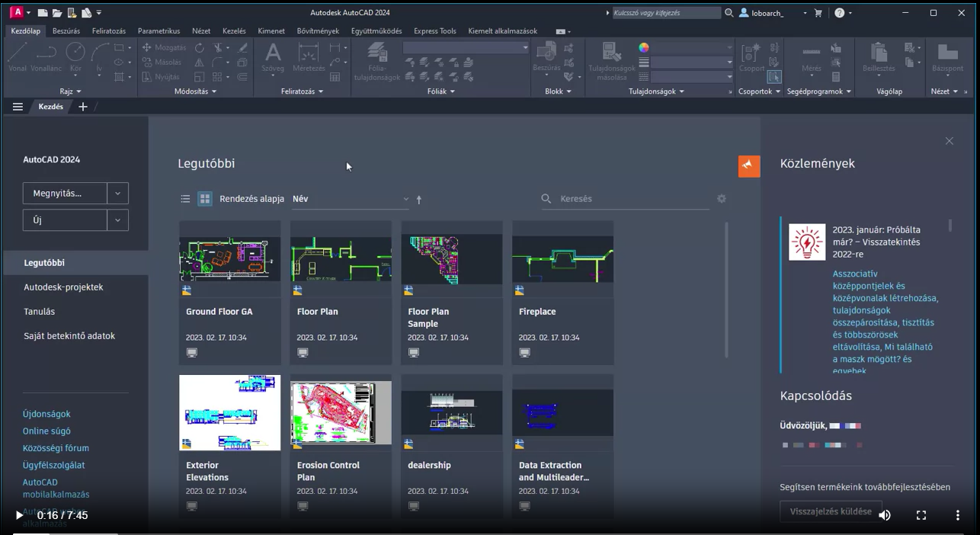
Task: Click the video volume speaker icon
Action: [x=885, y=515]
